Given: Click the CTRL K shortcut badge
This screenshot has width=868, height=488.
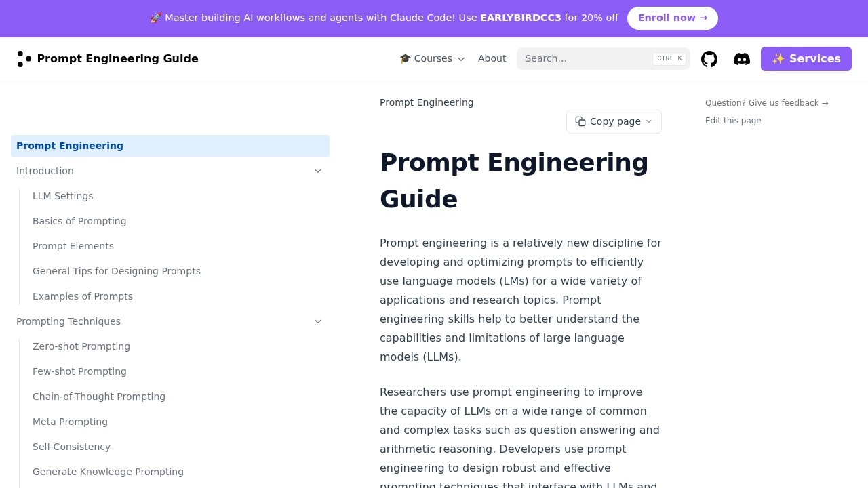Looking at the screenshot, I should click(669, 58).
